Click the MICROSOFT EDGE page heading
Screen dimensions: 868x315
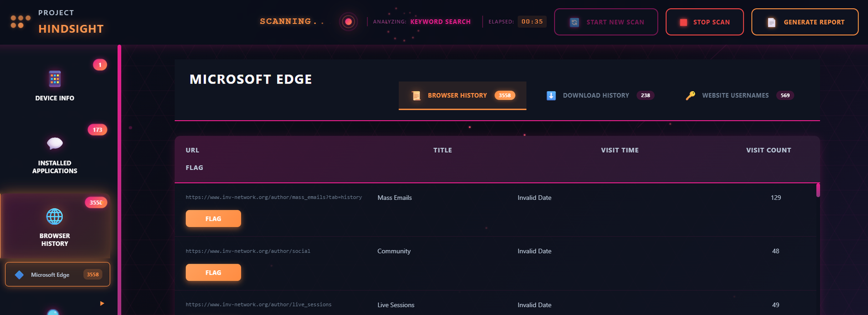coord(251,79)
